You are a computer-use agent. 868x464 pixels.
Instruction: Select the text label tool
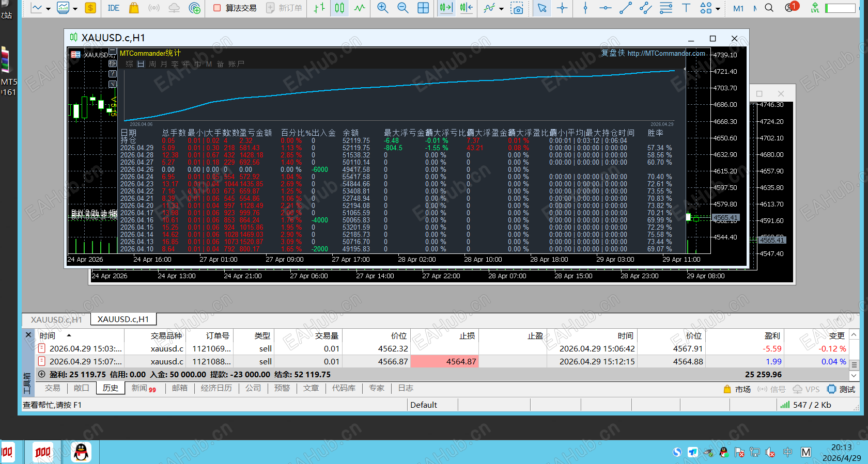(x=686, y=8)
